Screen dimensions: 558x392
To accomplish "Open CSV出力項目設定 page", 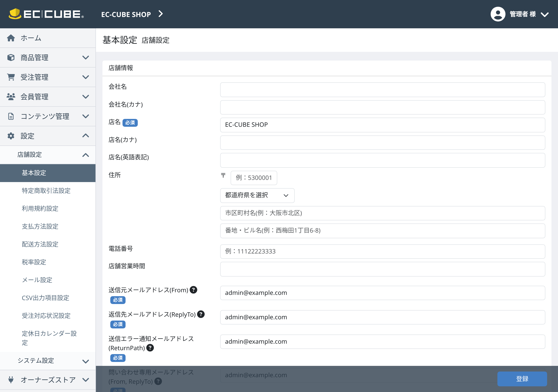I will (46, 298).
